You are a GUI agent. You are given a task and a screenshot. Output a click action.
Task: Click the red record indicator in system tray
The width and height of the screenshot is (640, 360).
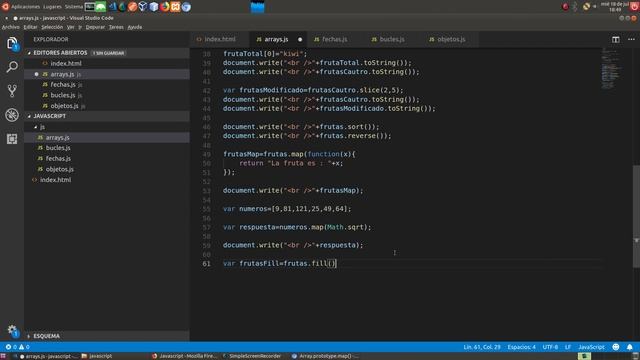[x=565, y=7]
